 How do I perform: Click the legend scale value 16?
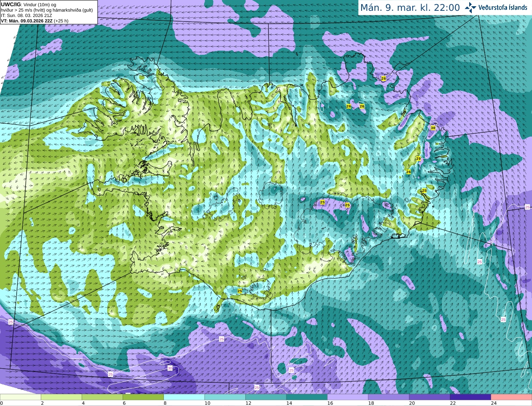[x=330, y=403]
